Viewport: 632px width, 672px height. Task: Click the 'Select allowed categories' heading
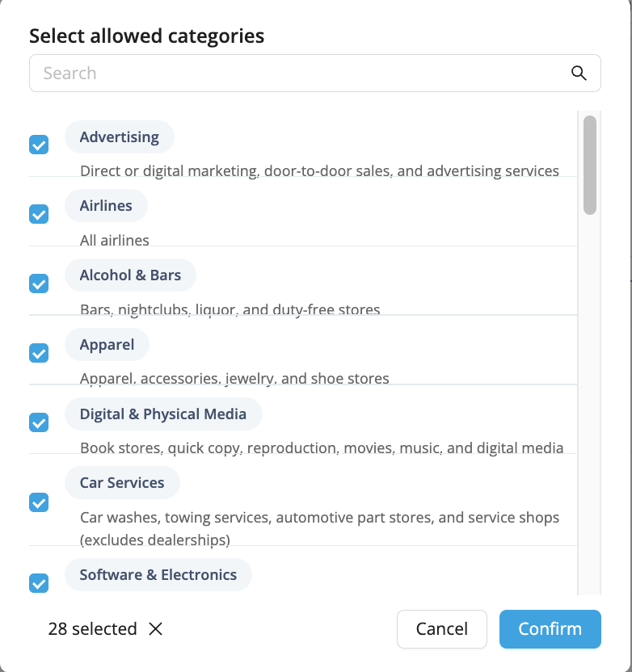point(146,36)
